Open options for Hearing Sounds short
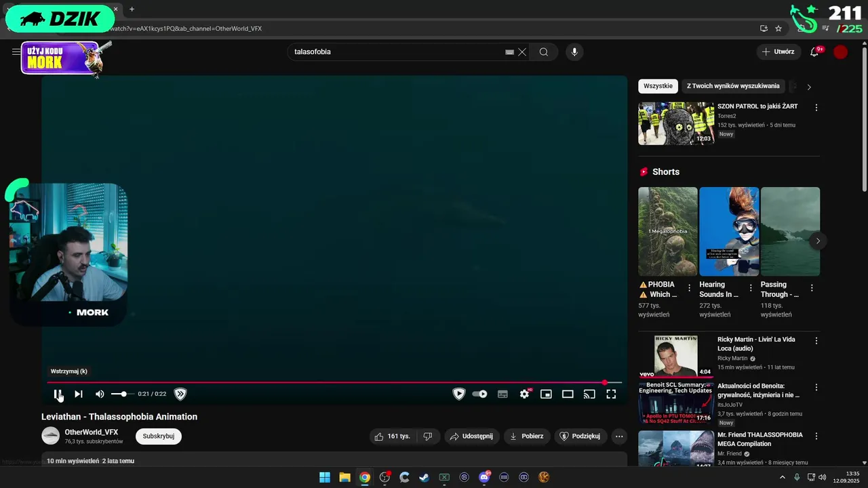 click(x=751, y=288)
